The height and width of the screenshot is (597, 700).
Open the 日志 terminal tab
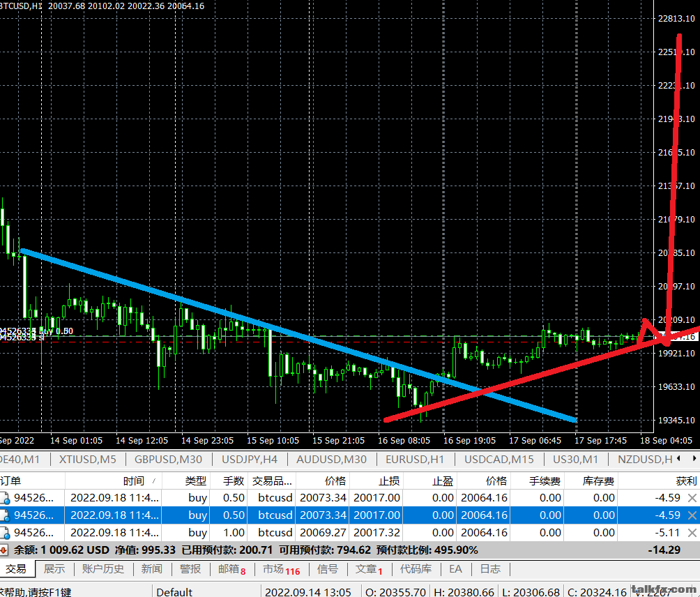pos(490,569)
